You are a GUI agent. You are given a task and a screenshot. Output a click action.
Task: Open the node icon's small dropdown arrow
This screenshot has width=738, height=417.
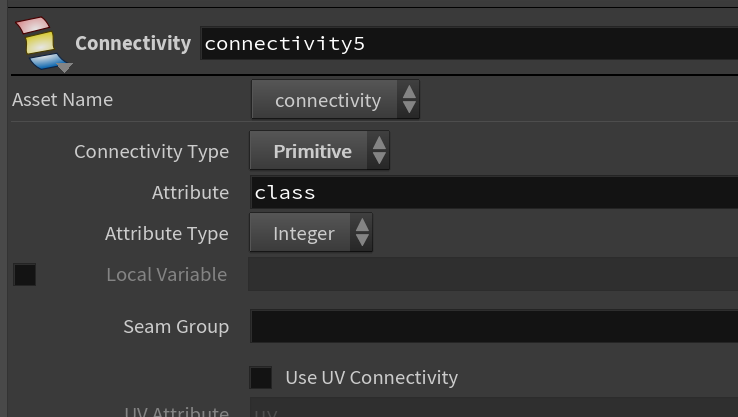(64, 68)
